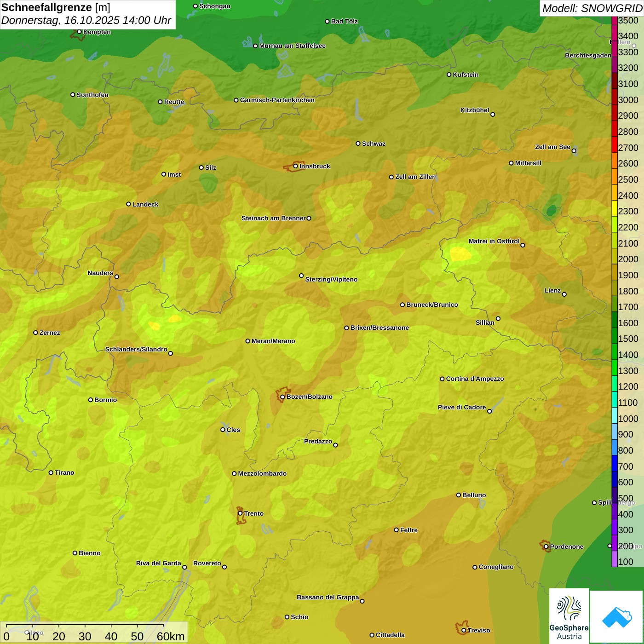Image resolution: width=644 pixels, height=644 pixels.
Task: Select the Bad Tölz marker dot
Action: tap(327, 21)
